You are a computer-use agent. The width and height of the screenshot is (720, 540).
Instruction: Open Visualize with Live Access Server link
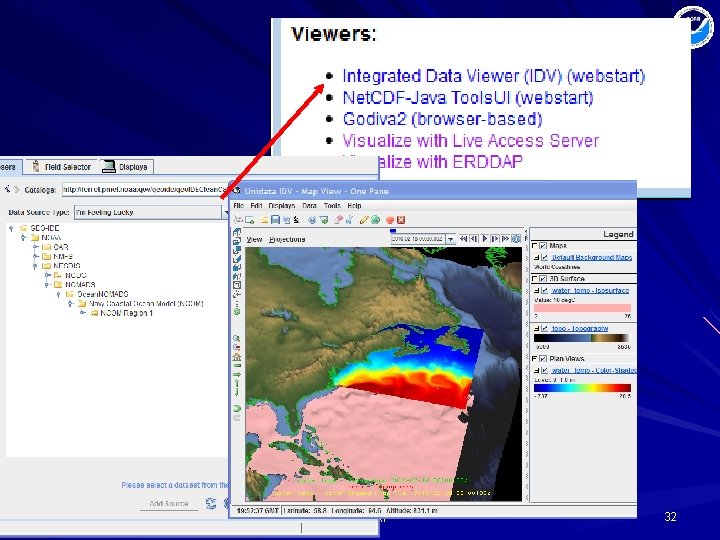tap(471, 141)
